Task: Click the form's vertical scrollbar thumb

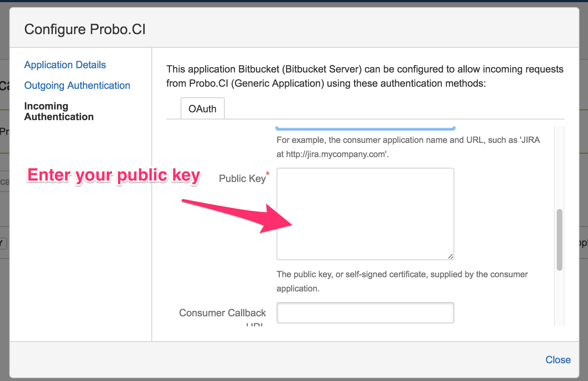Action: pos(559,240)
